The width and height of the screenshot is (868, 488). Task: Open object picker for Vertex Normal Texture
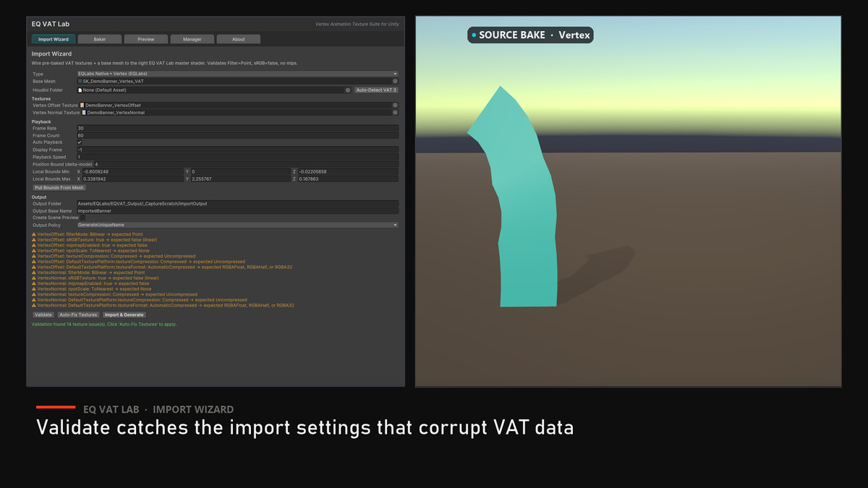tap(395, 113)
